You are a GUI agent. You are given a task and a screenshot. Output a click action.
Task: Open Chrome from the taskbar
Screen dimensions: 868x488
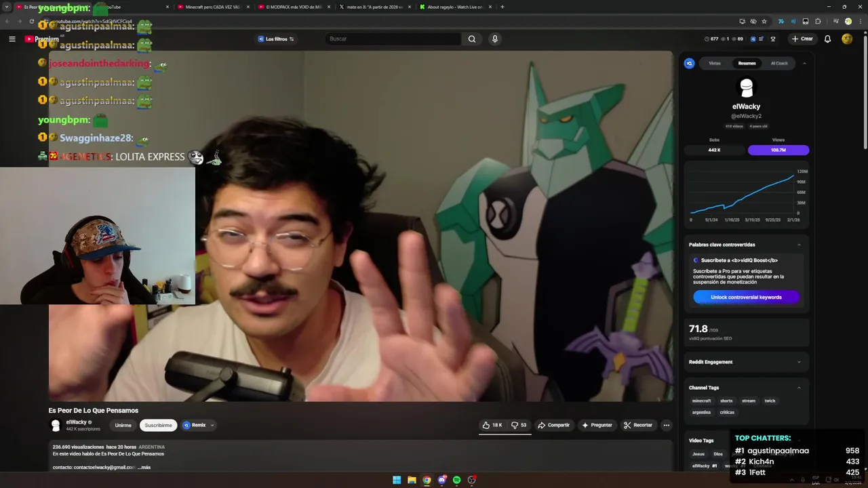427,480
